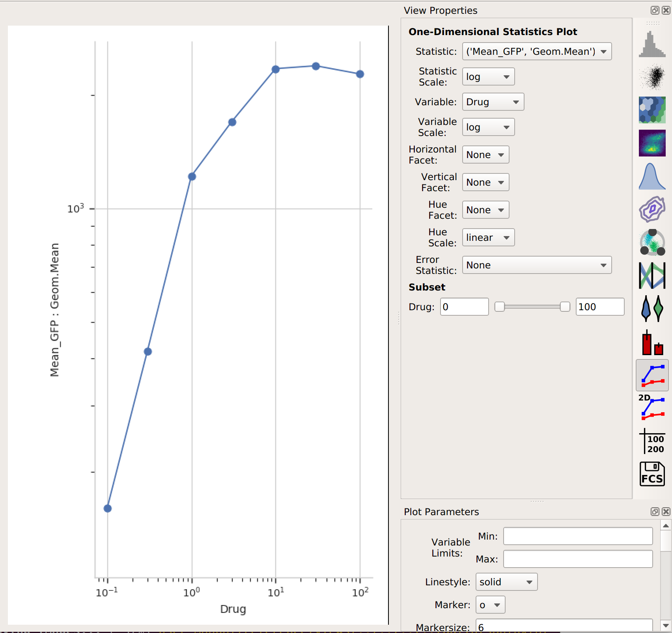Open the Variable dropdown showing Drug
Viewport: 672px width, 633px height.
[493, 102]
